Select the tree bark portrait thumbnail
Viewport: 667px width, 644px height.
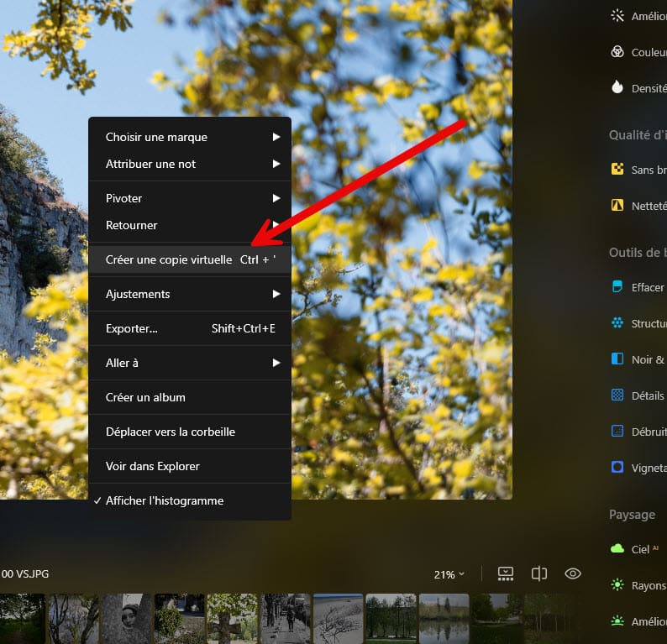[x=126, y=619]
